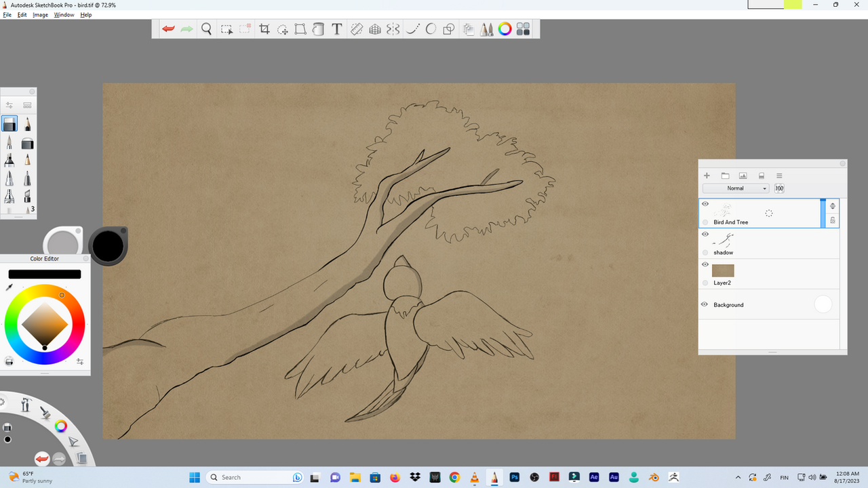Open Windows Start button

pyautogui.click(x=194, y=477)
